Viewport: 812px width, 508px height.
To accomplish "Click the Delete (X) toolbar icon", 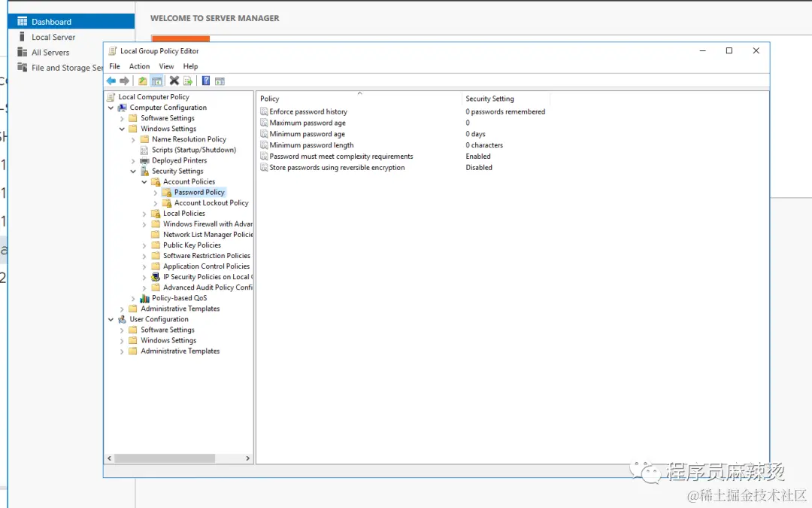I will tap(174, 81).
